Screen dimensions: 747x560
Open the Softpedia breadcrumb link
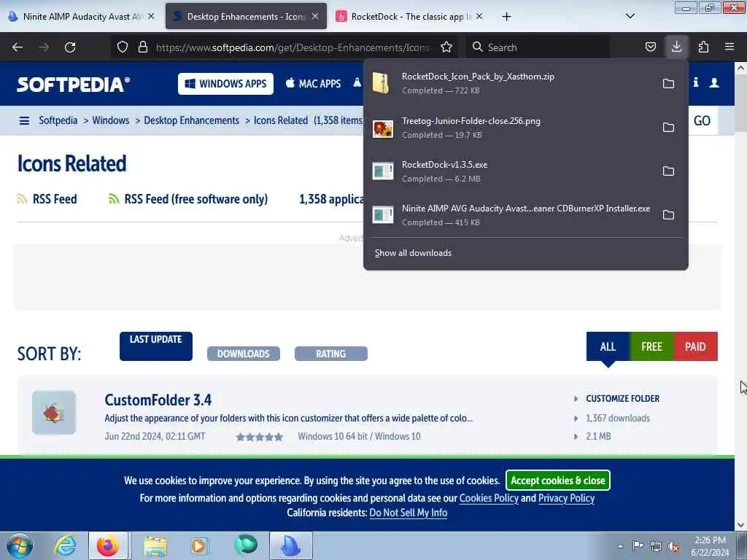58,120
